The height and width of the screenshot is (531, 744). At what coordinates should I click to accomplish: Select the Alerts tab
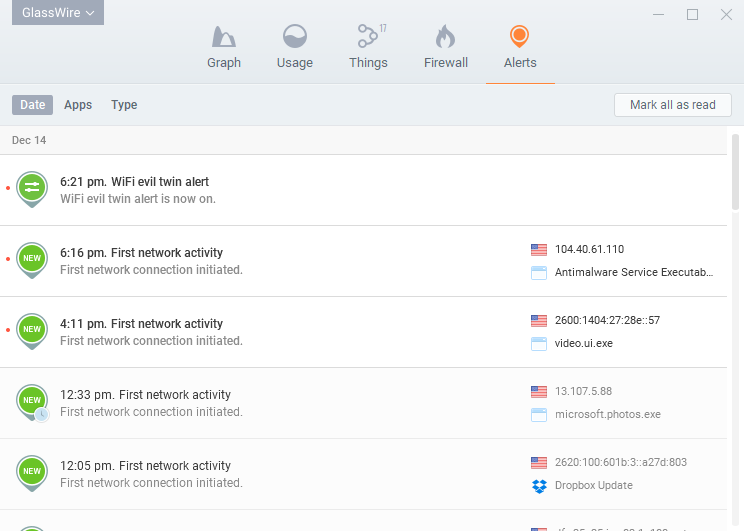[520, 47]
